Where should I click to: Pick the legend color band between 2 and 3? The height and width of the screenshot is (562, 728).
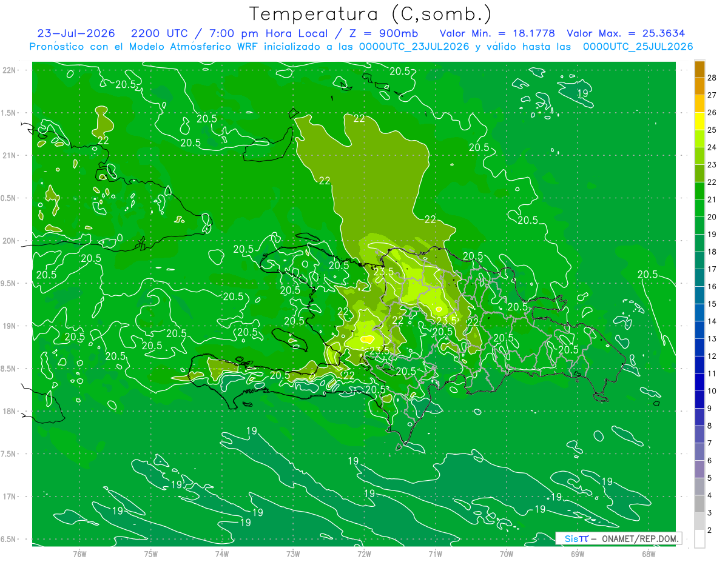point(699,521)
